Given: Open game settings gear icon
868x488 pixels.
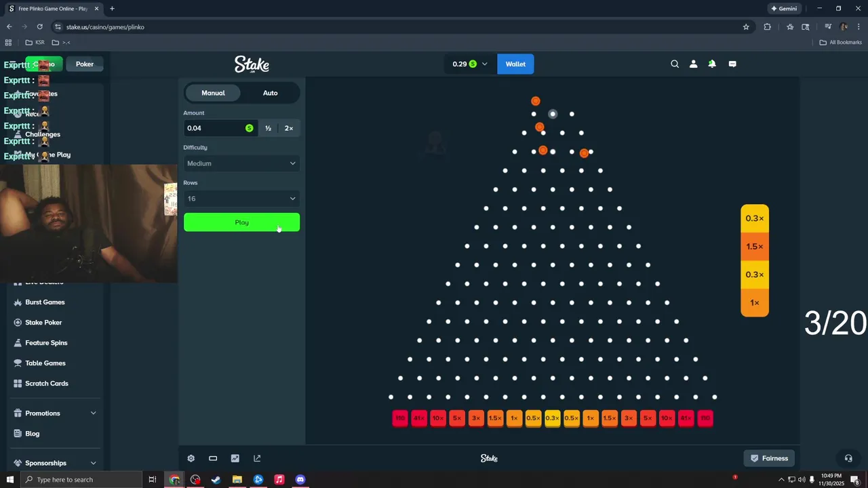Looking at the screenshot, I should pos(191,458).
